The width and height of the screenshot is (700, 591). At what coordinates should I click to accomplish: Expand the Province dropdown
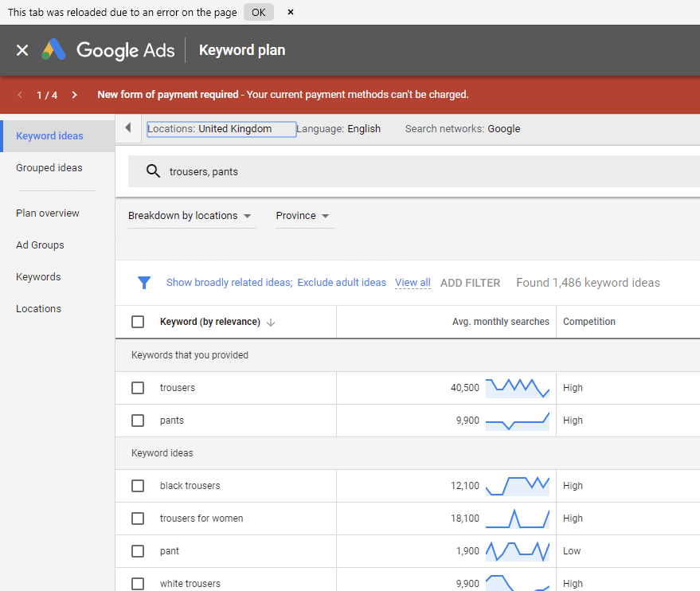(303, 216)
